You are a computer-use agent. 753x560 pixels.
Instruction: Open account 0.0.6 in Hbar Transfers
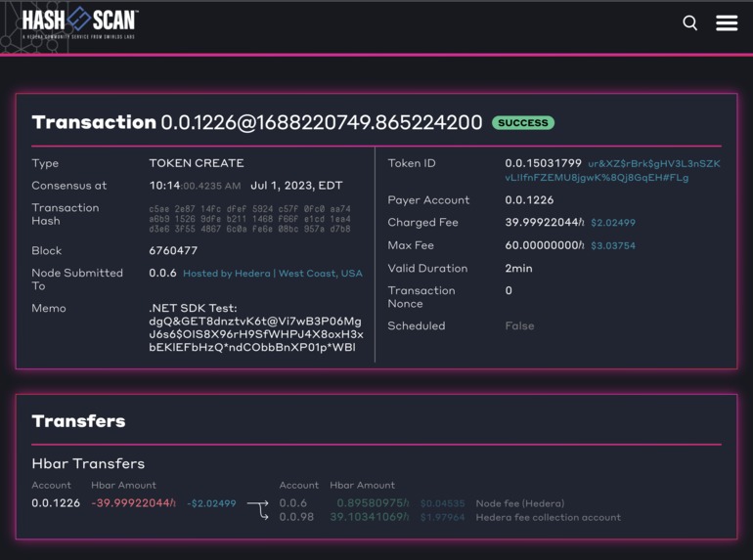click(x=293, y=503)
